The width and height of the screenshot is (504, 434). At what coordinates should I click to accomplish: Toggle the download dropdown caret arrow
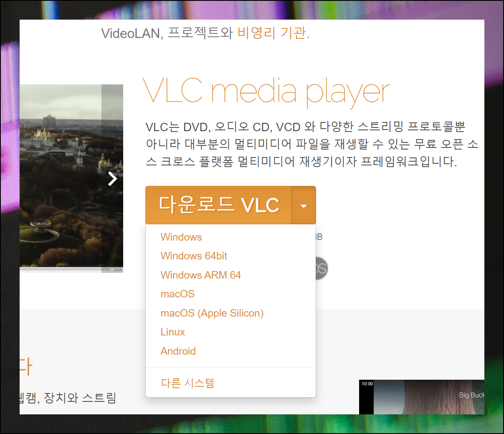(304, 205)
